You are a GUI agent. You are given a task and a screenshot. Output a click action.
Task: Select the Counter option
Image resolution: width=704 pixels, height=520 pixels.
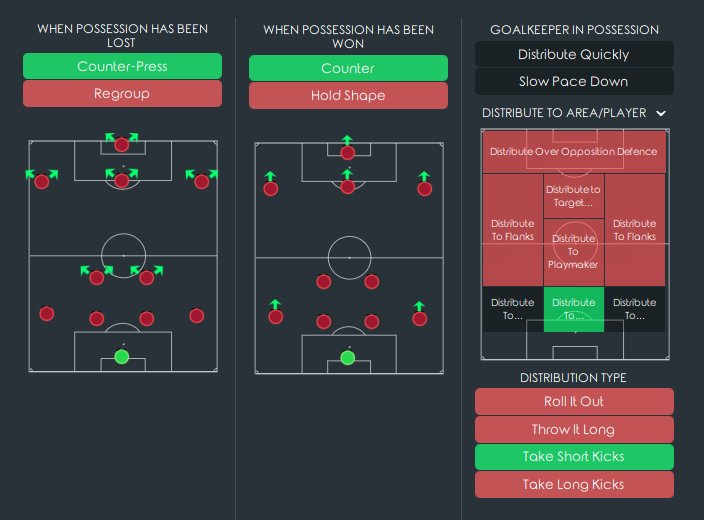348,68
